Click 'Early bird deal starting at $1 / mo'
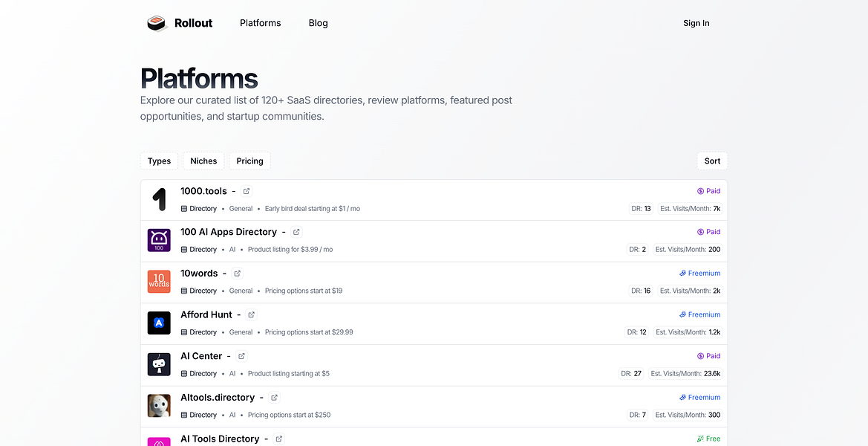The image size is (868, 446). (312, 209)
